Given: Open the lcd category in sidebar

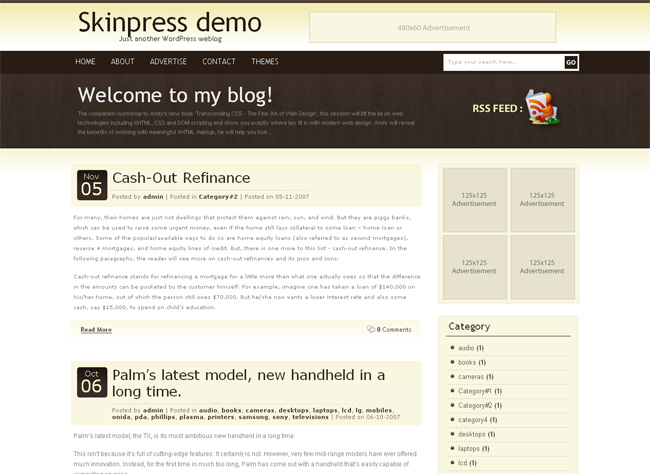Looking at the screenshot, I should tap(463, 463).
